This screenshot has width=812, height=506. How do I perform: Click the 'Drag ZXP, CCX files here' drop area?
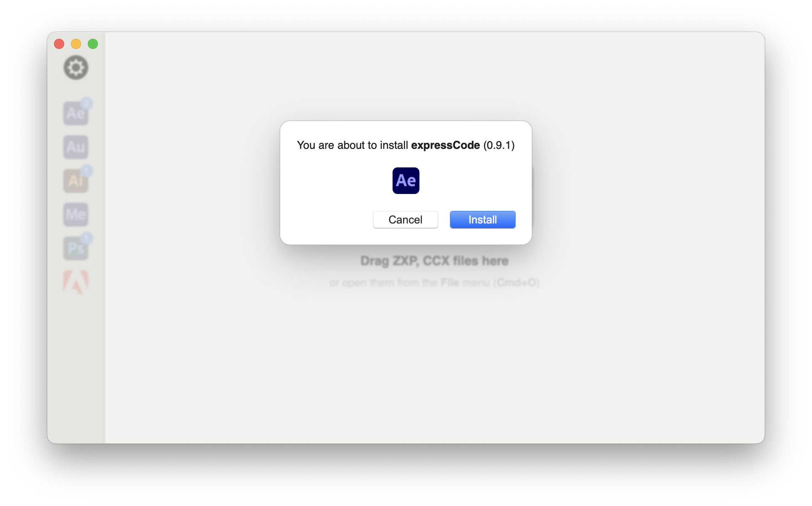pos(434,261)
